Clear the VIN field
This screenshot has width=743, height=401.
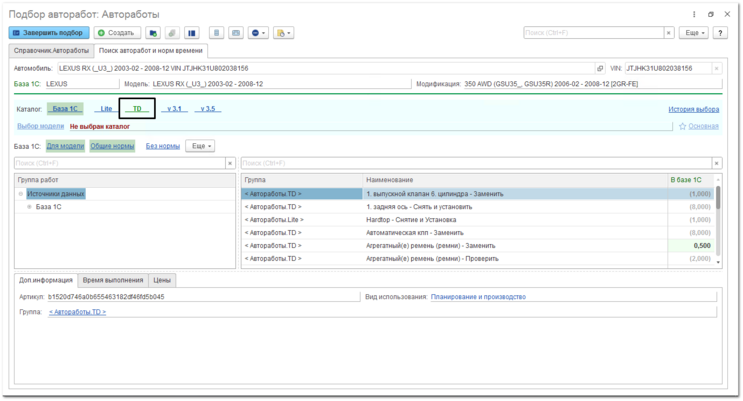point(716,68)
